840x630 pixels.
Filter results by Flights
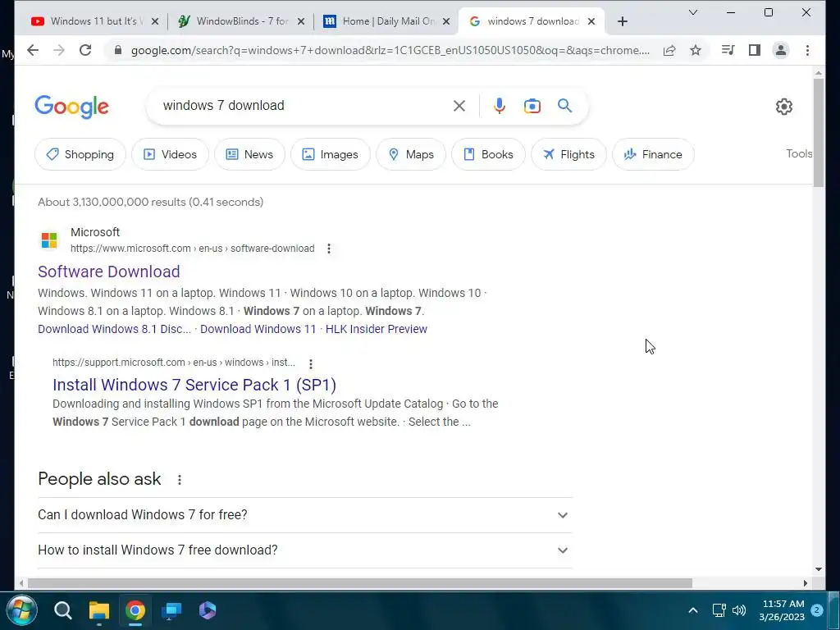click(569, 154)
